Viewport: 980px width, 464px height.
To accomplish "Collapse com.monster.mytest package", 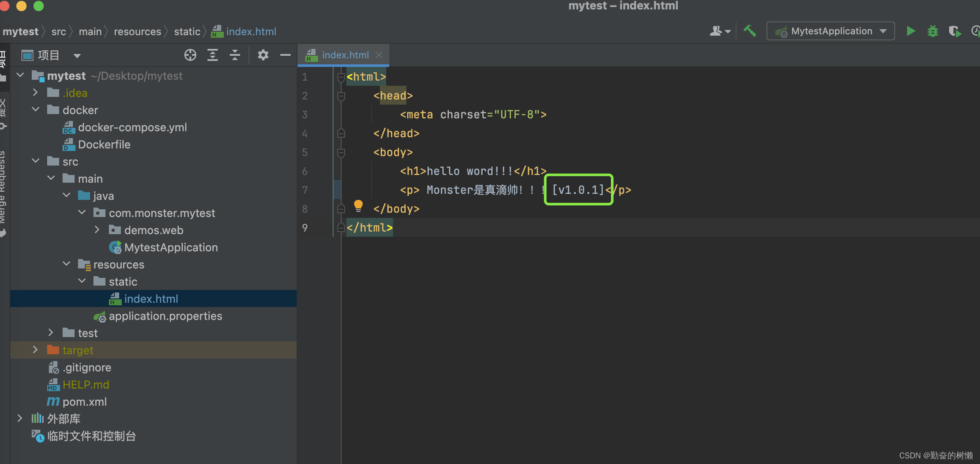I will point(82,213).
